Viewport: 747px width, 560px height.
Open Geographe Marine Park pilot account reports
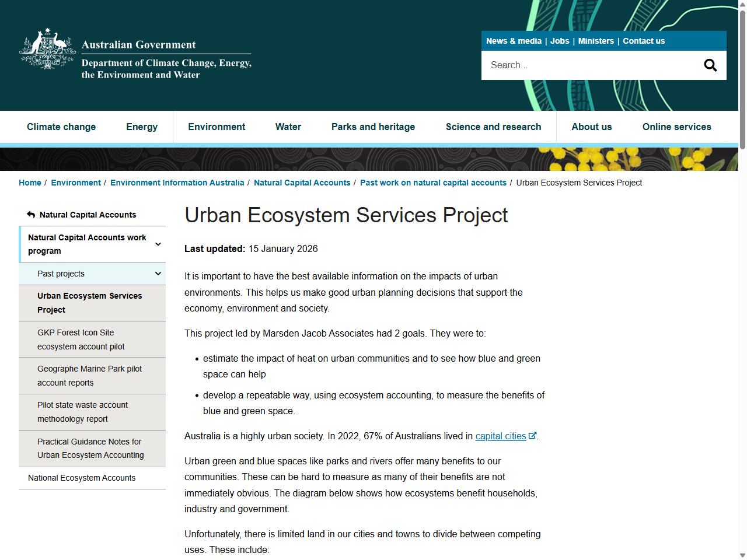pos(89,376)
